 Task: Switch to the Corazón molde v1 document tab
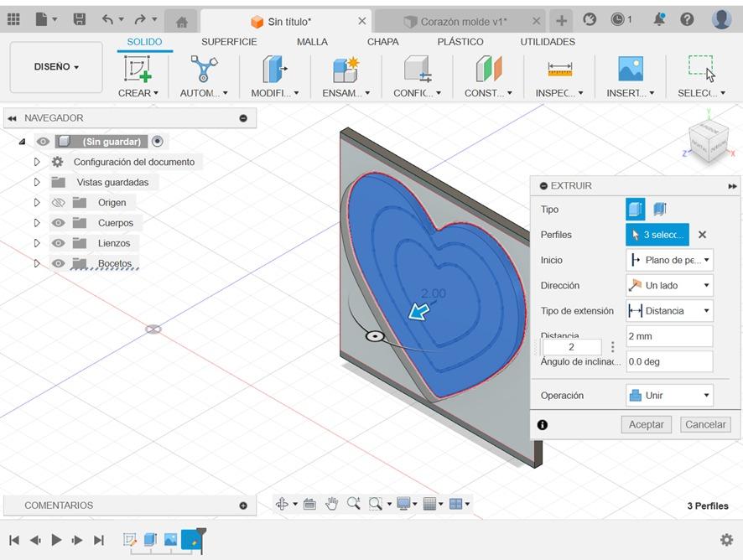[463, 21]
